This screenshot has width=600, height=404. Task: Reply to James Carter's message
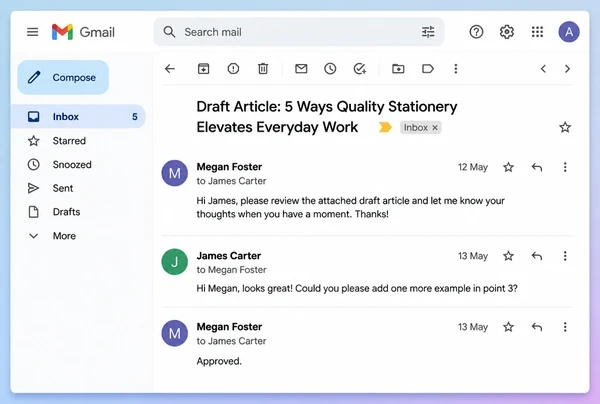point(537,256)
